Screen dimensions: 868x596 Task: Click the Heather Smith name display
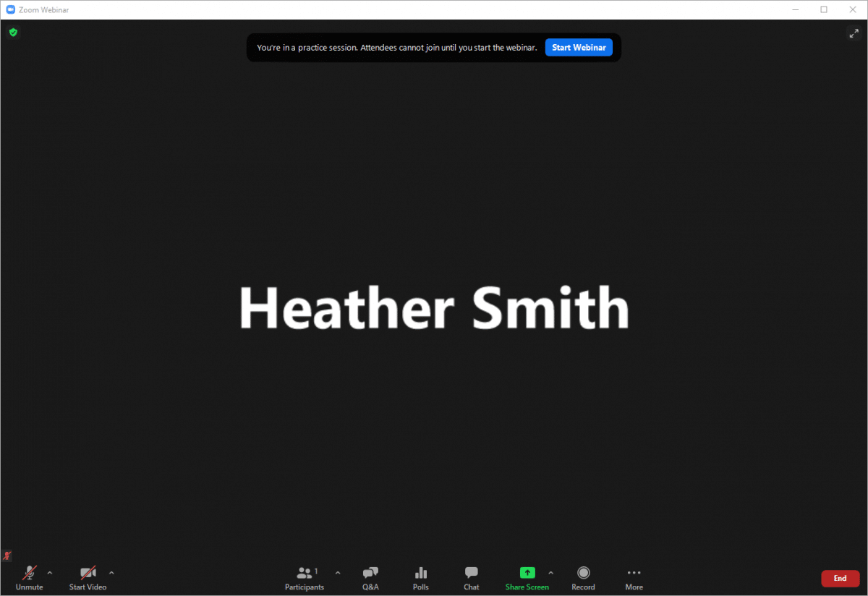[434, 309]
